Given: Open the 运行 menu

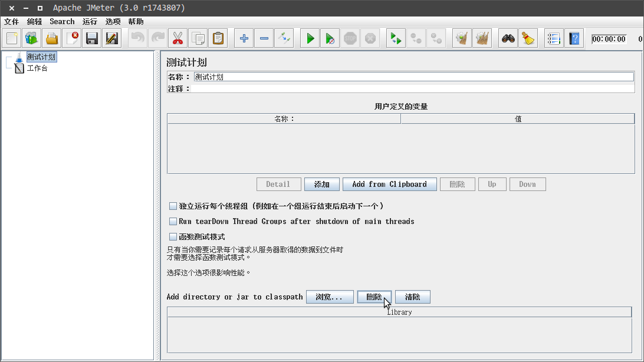Looking at the screenshot, I should (90, 21).
